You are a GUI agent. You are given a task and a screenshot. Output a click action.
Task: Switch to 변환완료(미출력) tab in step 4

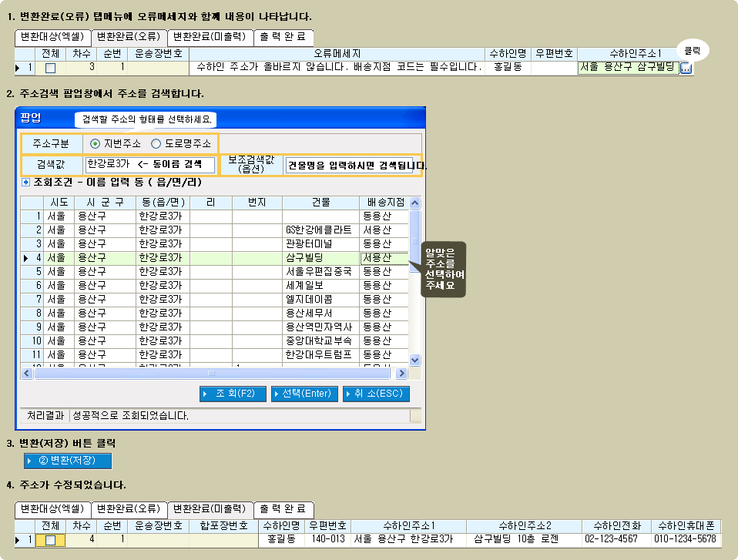[x=210, y=508]
